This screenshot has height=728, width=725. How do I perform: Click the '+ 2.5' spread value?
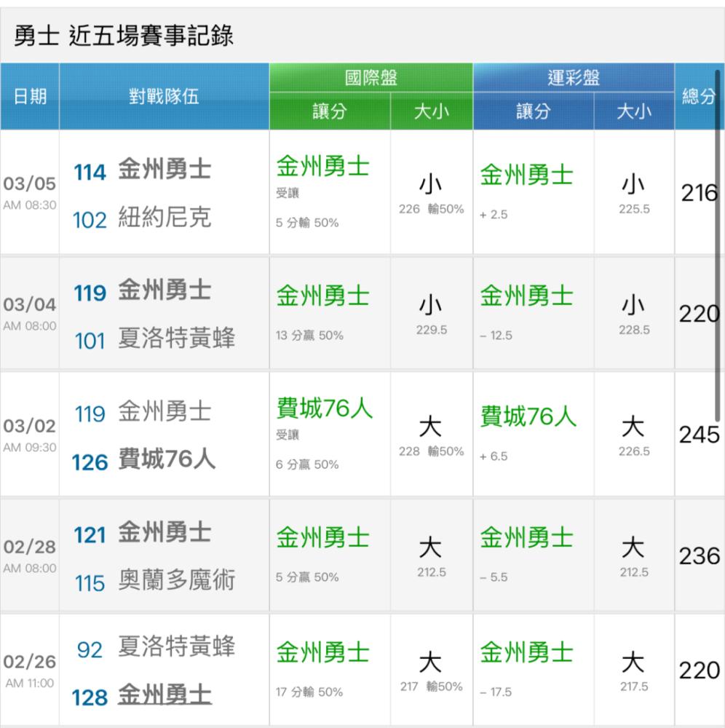[494, 215]
